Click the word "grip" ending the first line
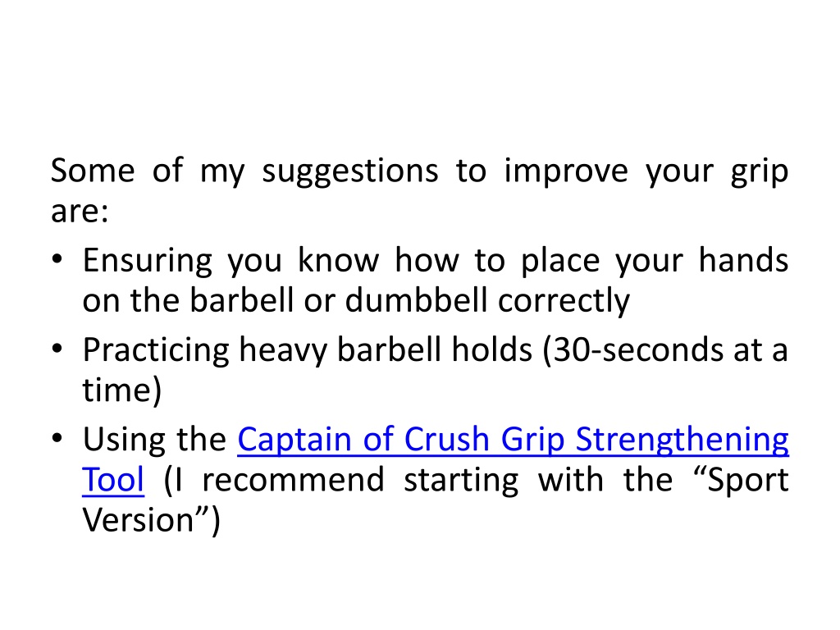Image resolution: width=840 pixels, height=630 pixels. pos(760,173)
